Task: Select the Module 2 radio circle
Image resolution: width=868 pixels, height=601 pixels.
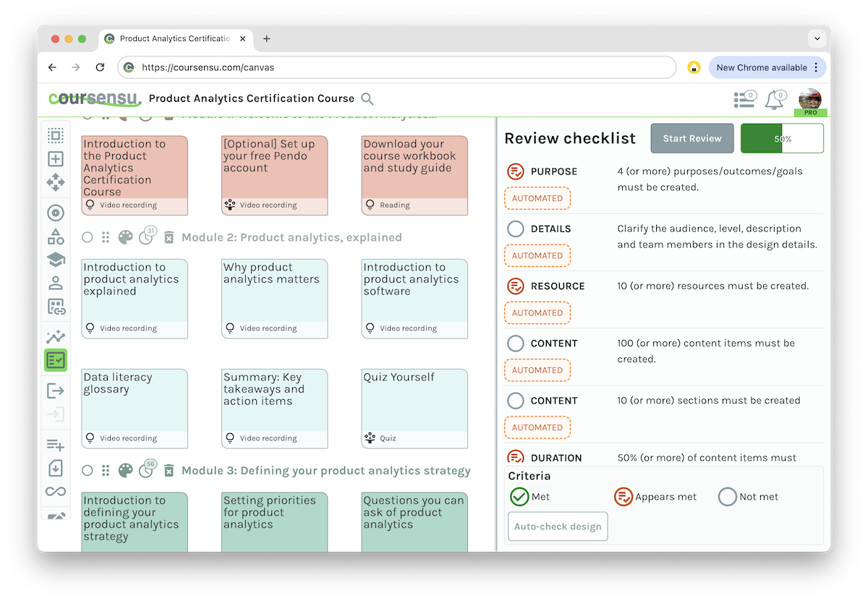Action: pyautogui.click(x=88, y=237)
